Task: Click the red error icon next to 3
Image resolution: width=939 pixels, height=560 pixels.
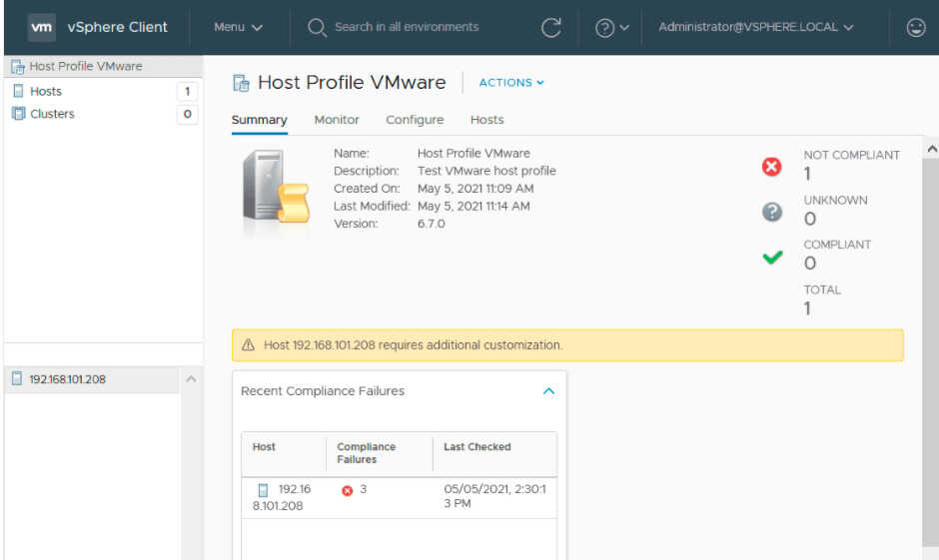Action: point(348,490)
